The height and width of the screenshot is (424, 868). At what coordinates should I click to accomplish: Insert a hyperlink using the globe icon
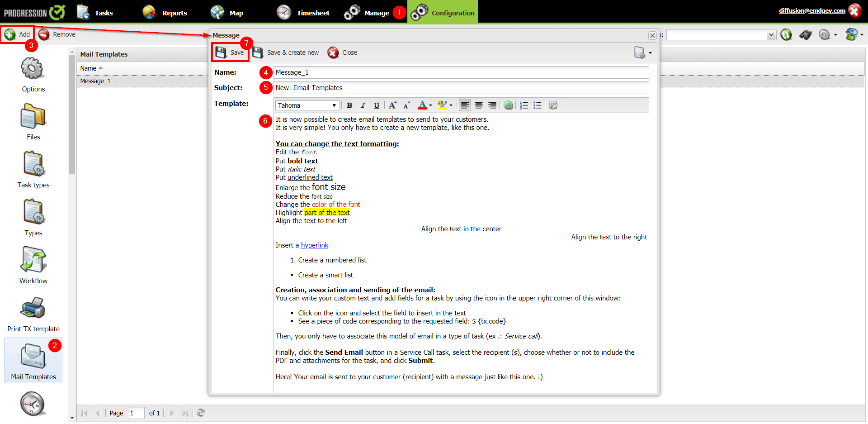click(508, 105)
